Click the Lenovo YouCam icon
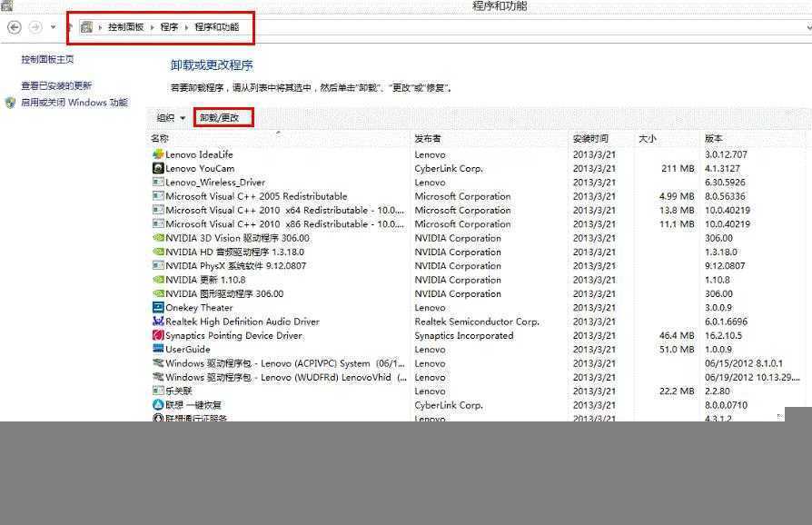Screen dimensions: 812x525 158,168
